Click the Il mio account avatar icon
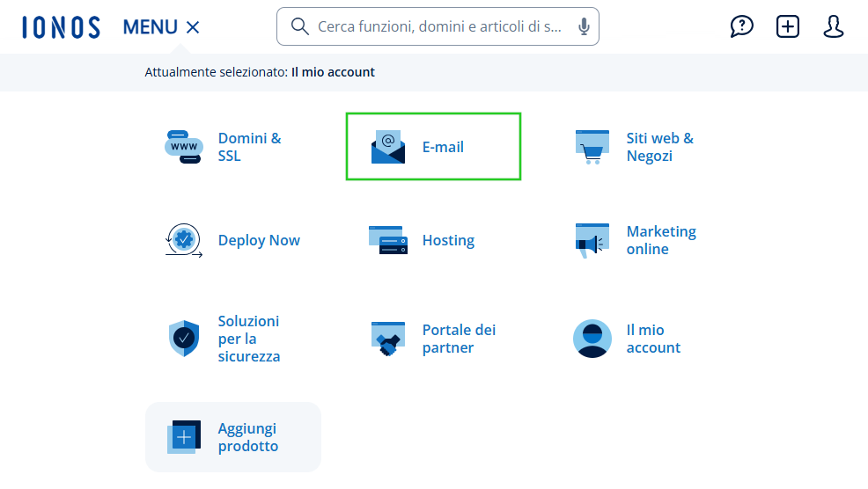The height and width of the screenshot is (489, 868). pos(592,339)
